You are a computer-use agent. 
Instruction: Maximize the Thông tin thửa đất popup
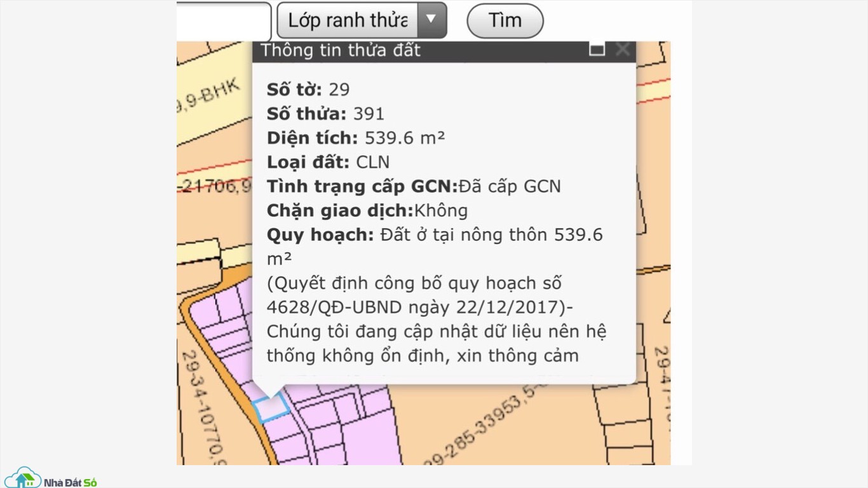(597, 50)
